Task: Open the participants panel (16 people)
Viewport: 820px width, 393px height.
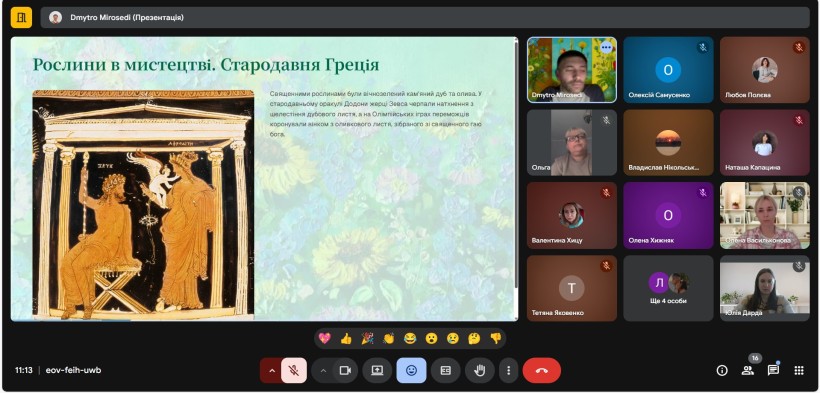Action: tap(748, 370)
